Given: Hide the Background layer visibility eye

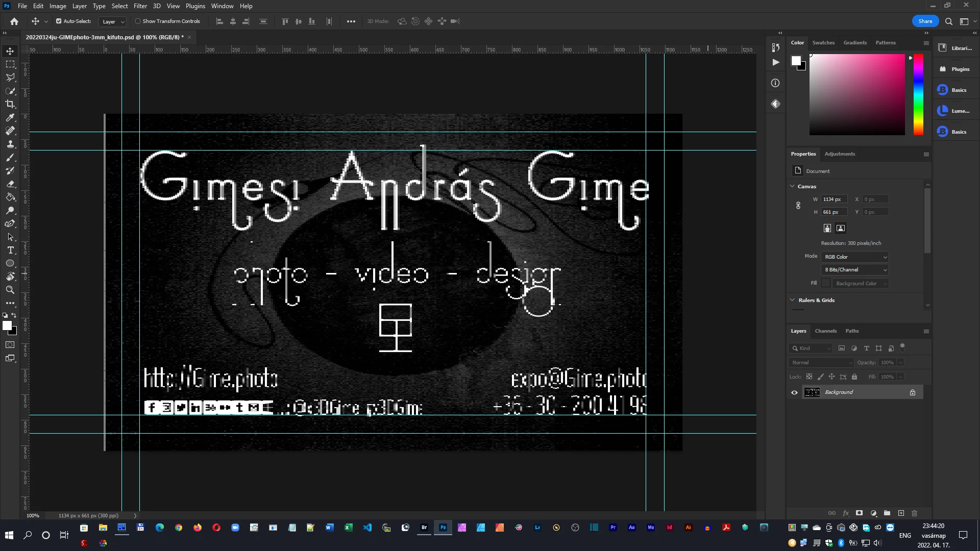Looking at the screenshot, I should click(x=794, y=392).
